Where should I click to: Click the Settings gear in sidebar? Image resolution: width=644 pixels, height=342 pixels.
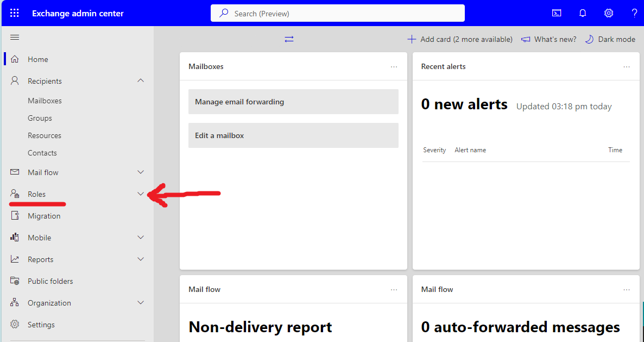(x=15, y=324)
